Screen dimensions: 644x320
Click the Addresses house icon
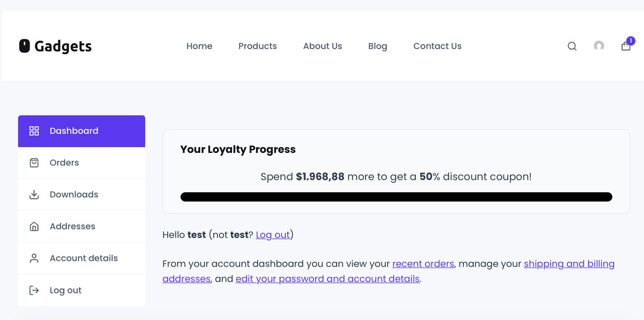tap(34, 227)
